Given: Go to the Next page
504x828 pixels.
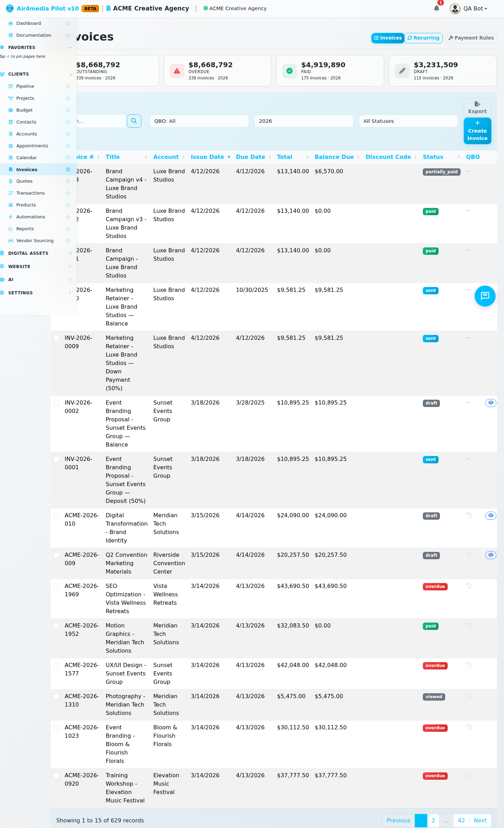Looking at the screenshot, I should (x=480, y=821).
